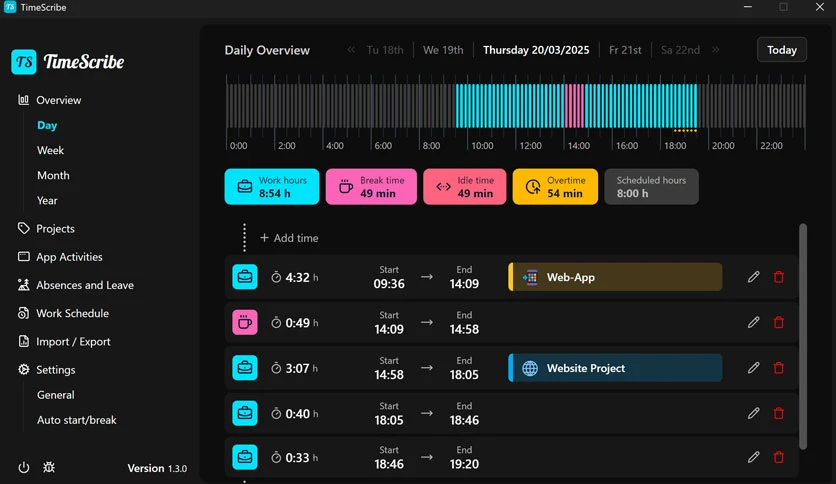The height and width of the screenshot is (484, 836).
Task: Click the briefcase icon of the 0:40 h entry
Action: click(x=245, y=413)
